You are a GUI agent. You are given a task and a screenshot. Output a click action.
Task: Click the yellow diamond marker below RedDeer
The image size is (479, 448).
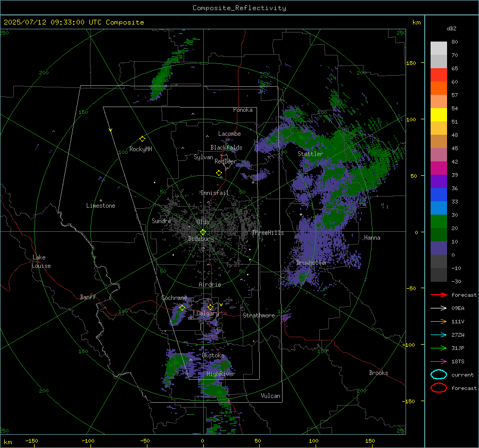[219, 173]
